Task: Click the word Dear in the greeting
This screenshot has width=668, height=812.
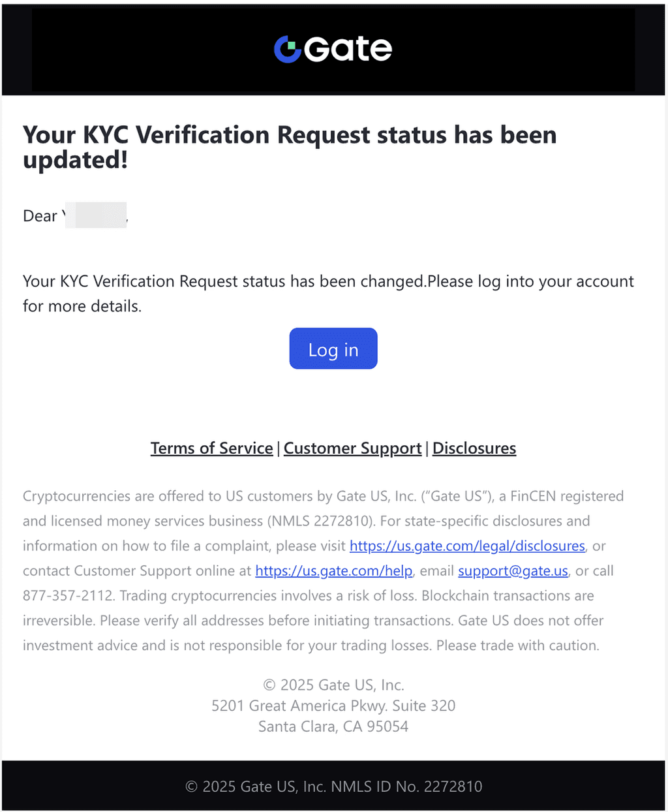Action: click(x=40, y=216)
